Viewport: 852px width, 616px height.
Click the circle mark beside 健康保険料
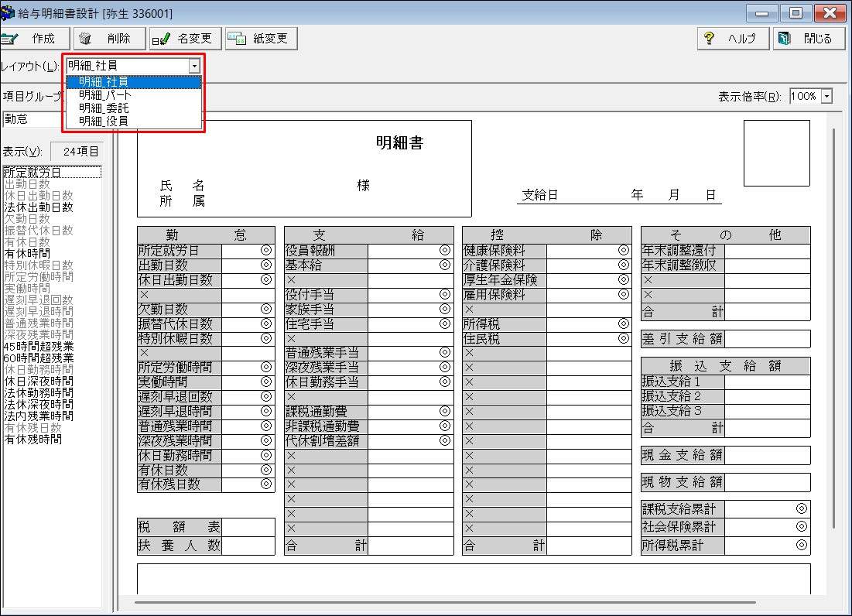pos(623,250)
